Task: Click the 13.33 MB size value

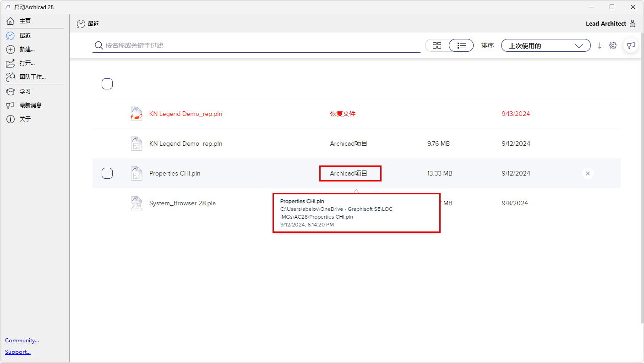Action: click(x=440, y=173)
